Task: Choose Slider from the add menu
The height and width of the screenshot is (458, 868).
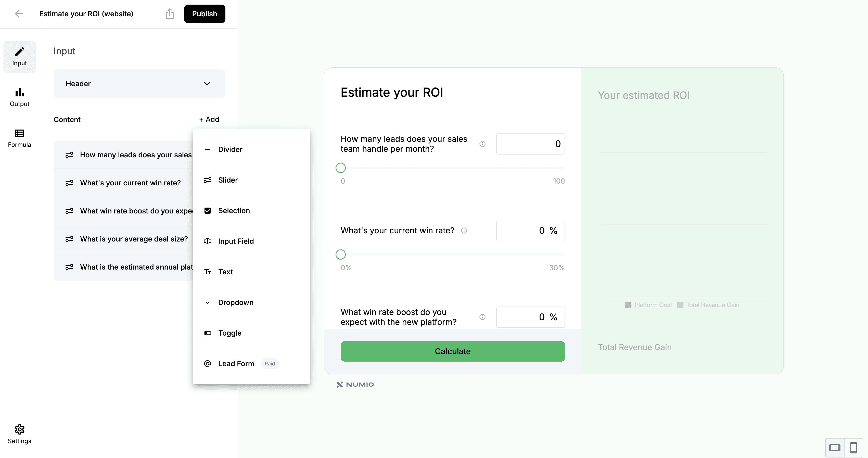Action: tap(228, 180)
